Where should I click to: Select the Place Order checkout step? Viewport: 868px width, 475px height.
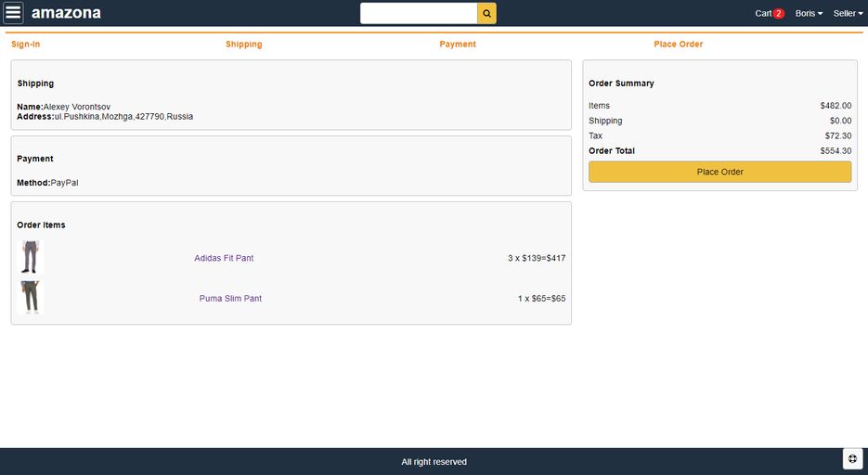(678, 45)
